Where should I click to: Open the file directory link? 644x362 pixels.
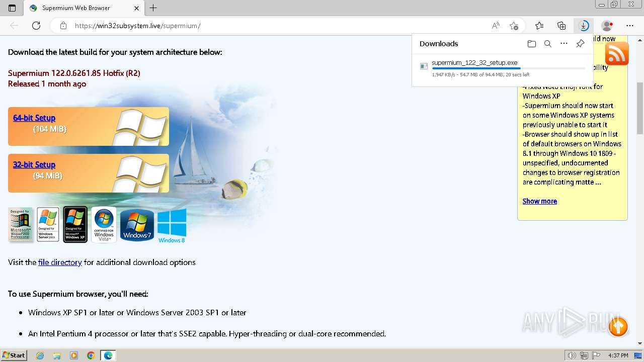pyautogui.click(x=60, y=262)
